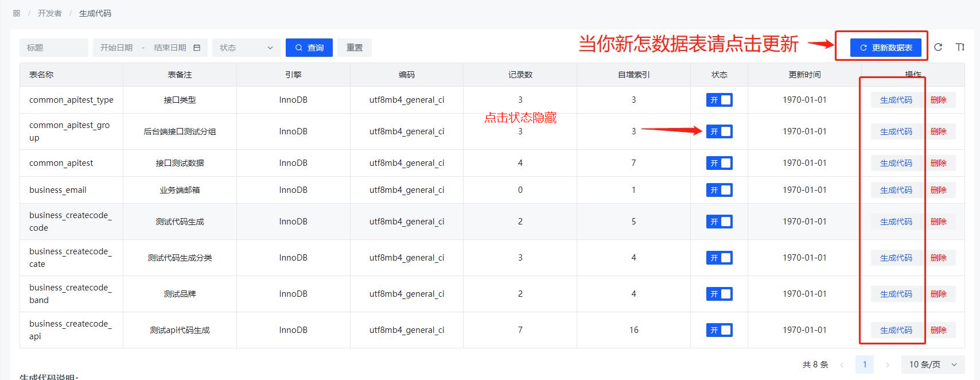
Task: Delete the common_apitest_group row
Action: [939, 131]
